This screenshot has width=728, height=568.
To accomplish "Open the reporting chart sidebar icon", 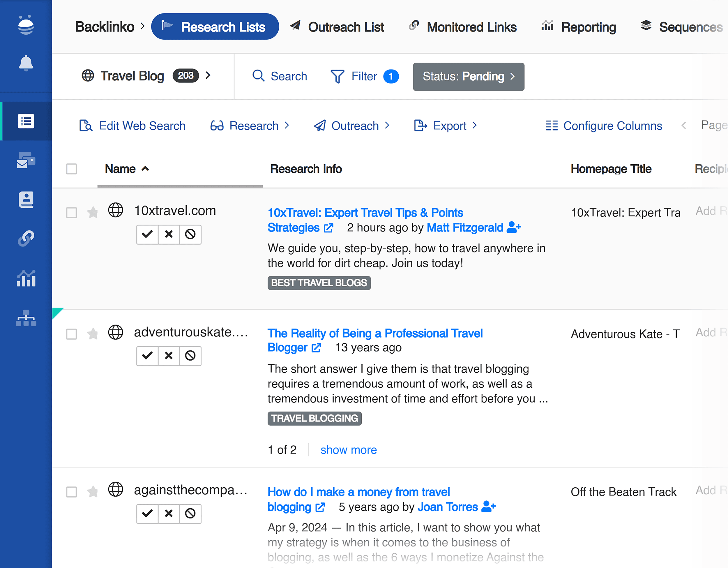I will pyautogui.click(x=26, y=278).
